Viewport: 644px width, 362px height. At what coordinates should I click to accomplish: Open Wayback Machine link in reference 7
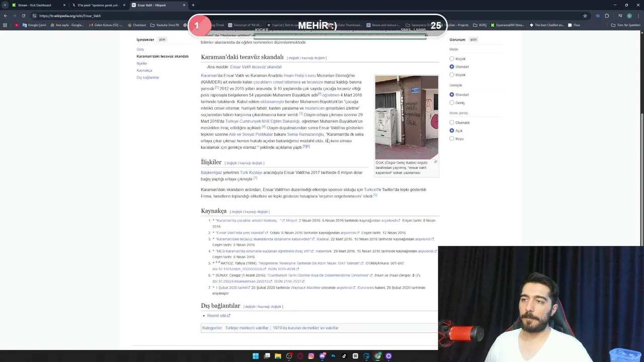305,288
